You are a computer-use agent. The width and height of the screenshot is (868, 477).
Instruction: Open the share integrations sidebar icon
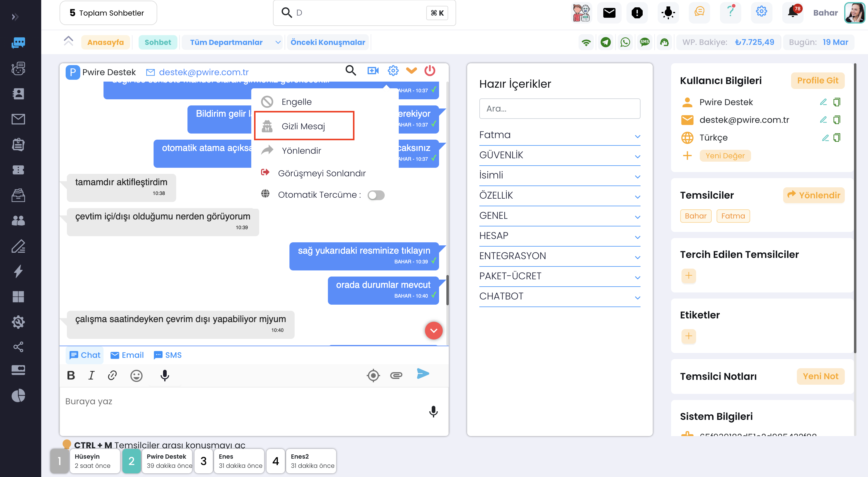18,347
